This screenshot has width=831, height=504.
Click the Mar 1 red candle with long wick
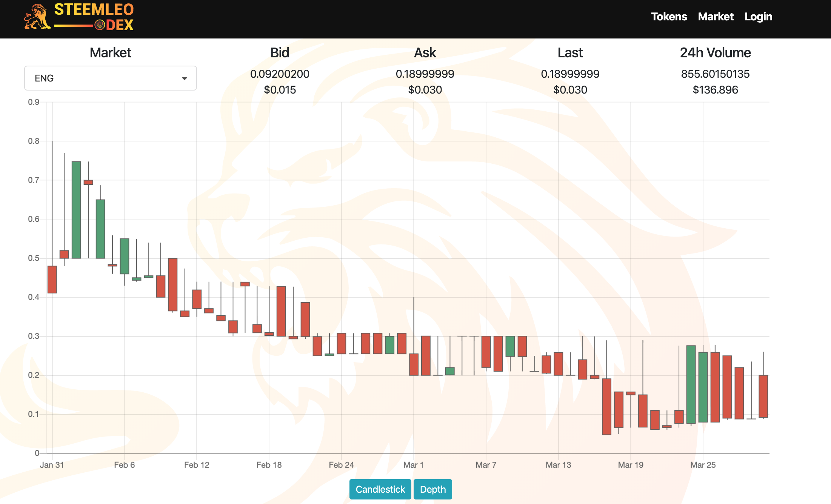414,364
